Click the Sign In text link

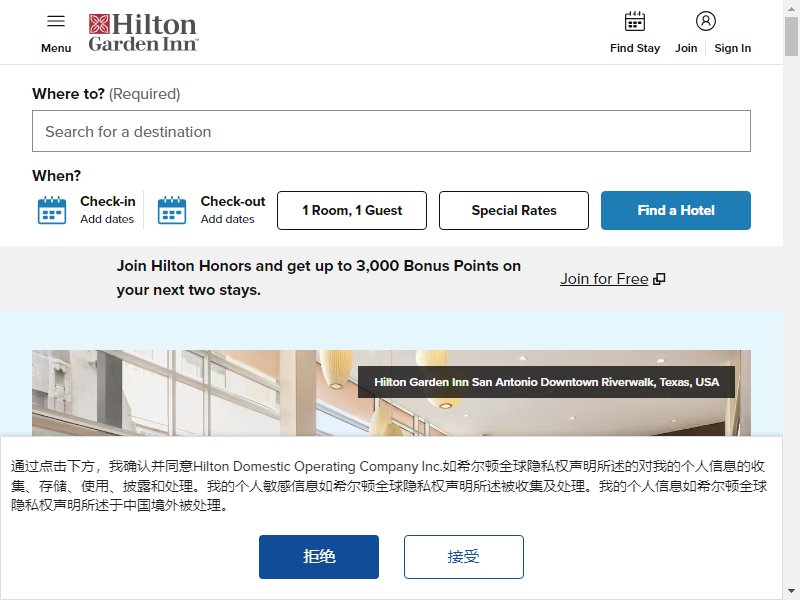(732, 48)
